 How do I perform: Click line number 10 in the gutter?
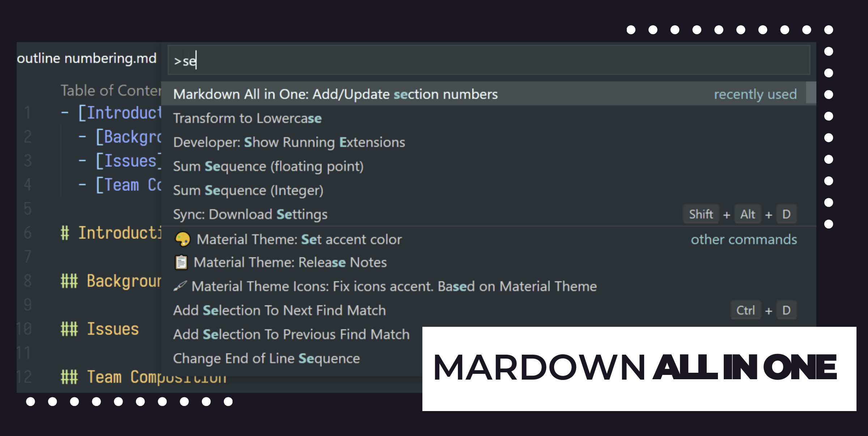(x=24, y=329)
